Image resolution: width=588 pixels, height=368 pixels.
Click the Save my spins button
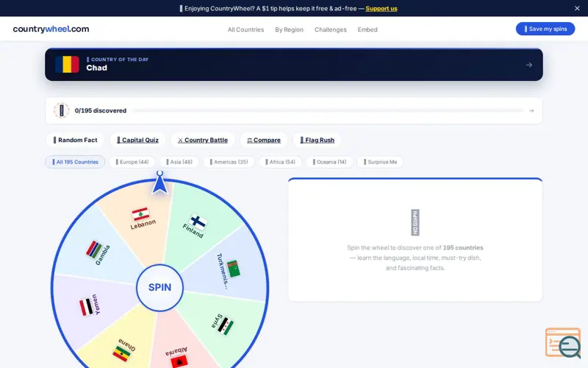click(x=545, y=29)
